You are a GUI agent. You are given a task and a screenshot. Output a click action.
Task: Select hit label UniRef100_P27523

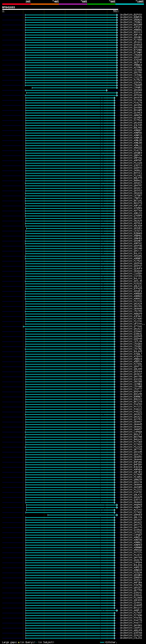point(131,80)
